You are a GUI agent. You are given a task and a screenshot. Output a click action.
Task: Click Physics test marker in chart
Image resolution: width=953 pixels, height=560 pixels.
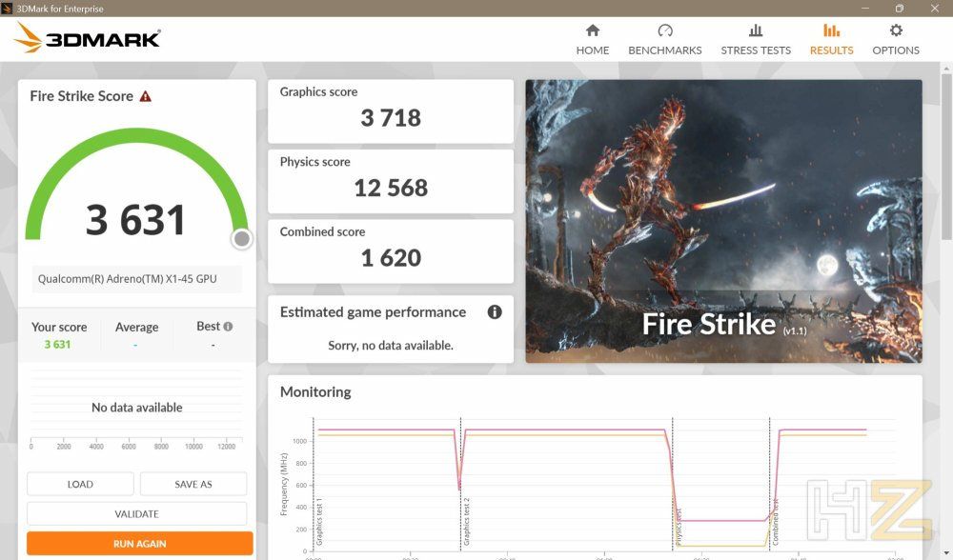(679, 526)
